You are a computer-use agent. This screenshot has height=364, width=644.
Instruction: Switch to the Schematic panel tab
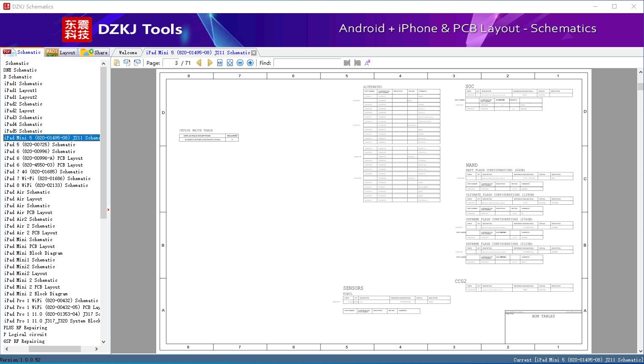(22, 52)
